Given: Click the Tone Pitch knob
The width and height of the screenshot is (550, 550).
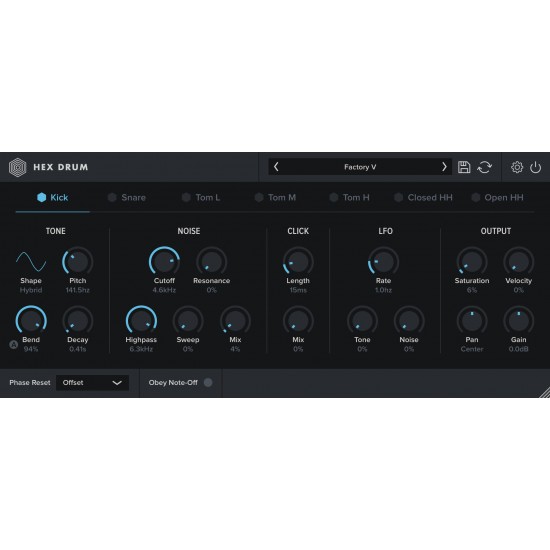Looking at the screenshot, I should point(78,262).
